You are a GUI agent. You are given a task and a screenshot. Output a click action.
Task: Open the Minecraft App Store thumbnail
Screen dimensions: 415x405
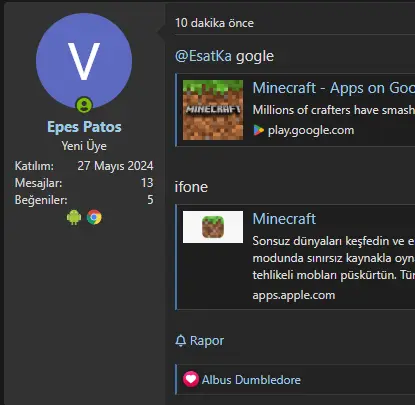point(213,227)
